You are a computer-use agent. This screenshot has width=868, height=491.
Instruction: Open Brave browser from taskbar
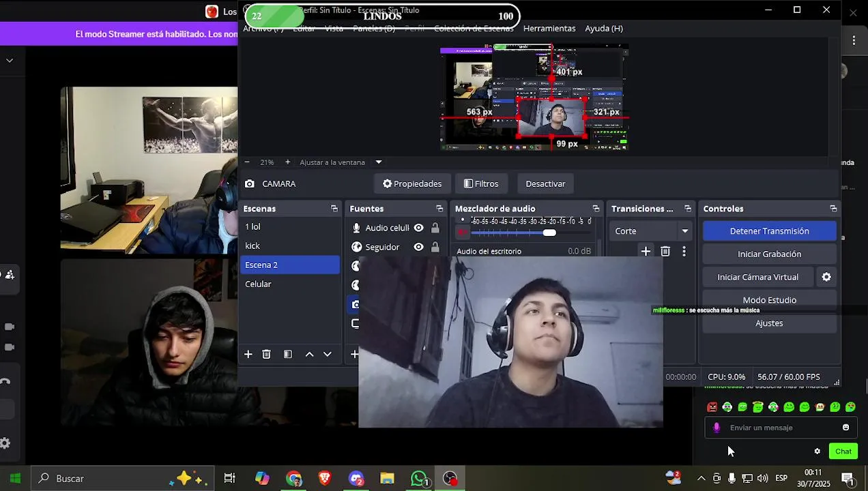pos(325,479)
